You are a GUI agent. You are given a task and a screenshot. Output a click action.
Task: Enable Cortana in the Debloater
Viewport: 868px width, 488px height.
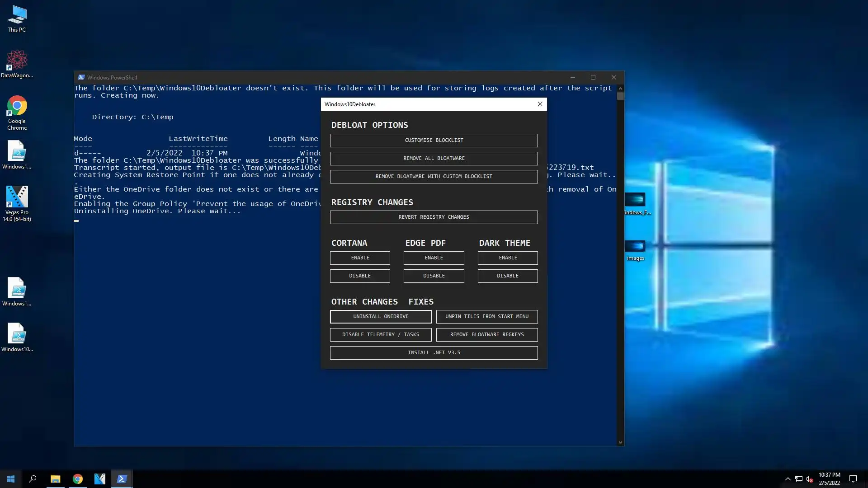coord(360,258)
